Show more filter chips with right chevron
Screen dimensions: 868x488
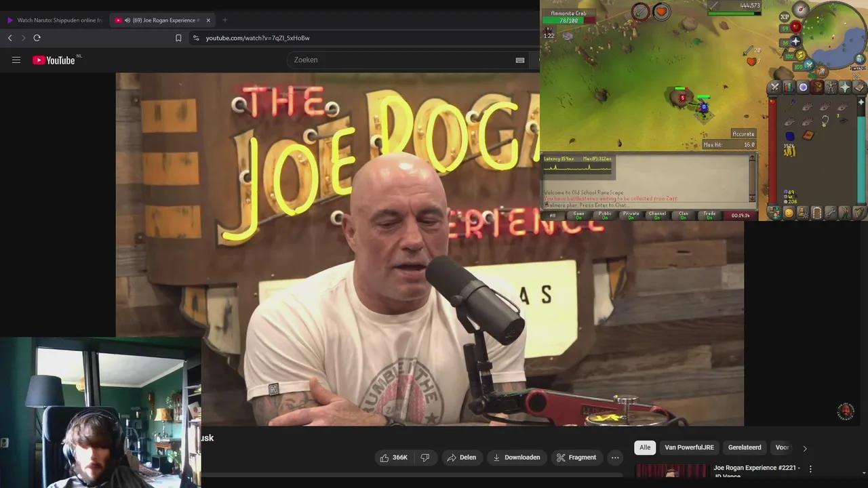click(x=805, y=448)
